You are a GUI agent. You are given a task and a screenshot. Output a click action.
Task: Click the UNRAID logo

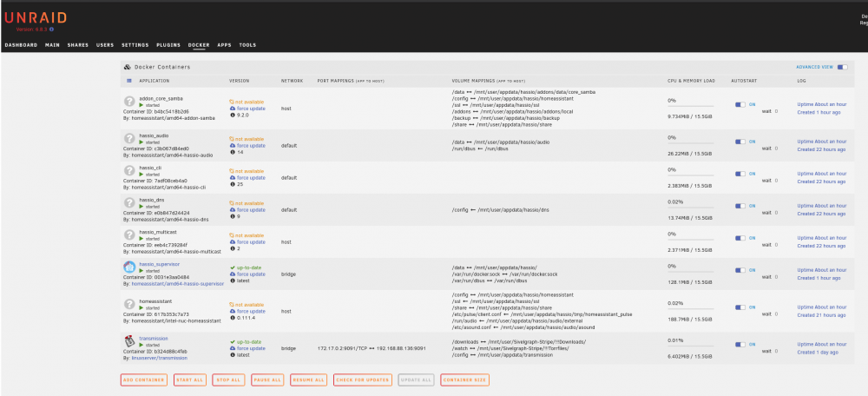click(36, 17)
